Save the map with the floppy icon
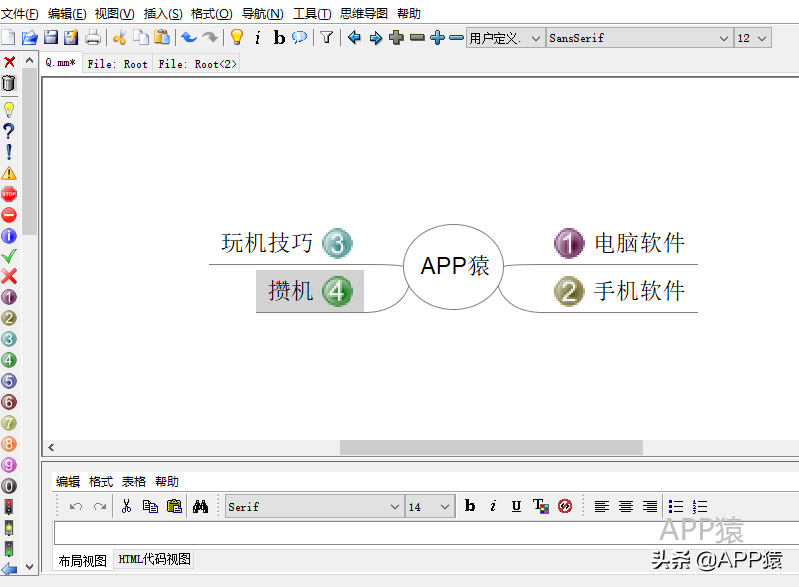Screen dimensions: 799x587 [x=50, y=38]
